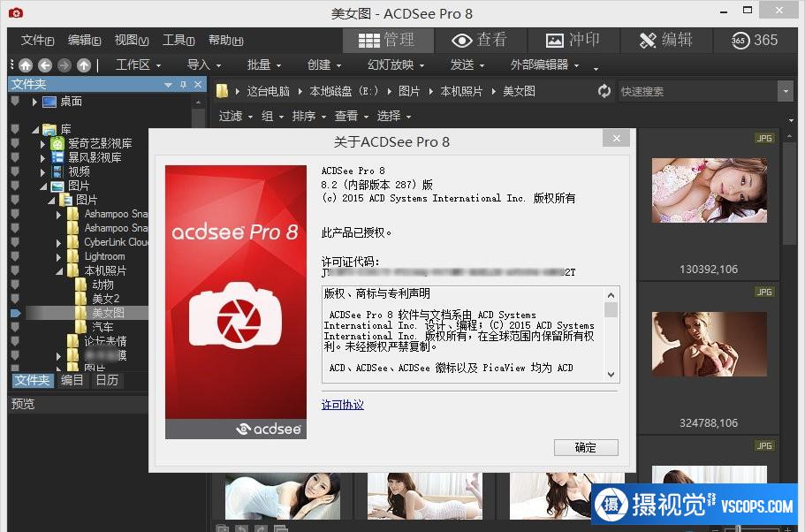
Task: Select the 130392,106 image thumbnail
Action: click(709, 192)
